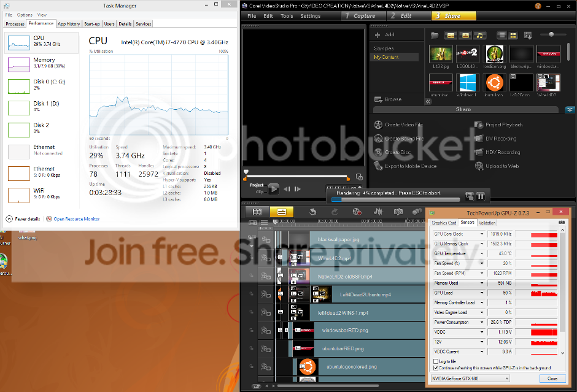577x392 pixels.
Task: Switch library to thumbnail view
Action: pos(513,35)
